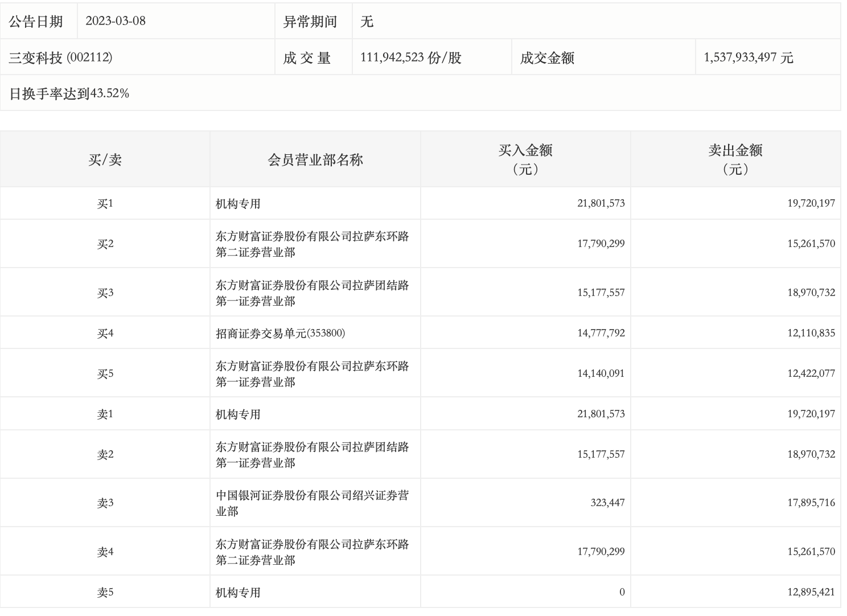
Task: Click the 异常期间 label cell
Action: 310,21
